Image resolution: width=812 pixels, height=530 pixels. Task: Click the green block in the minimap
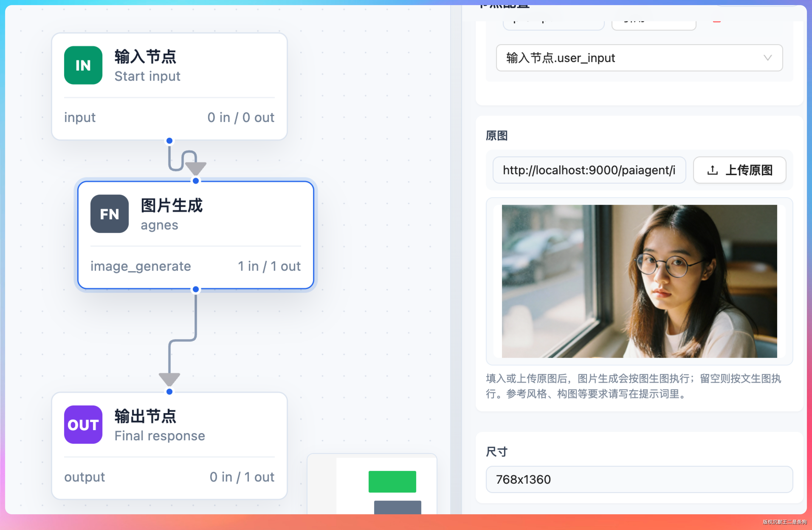(x=392, y=482)
